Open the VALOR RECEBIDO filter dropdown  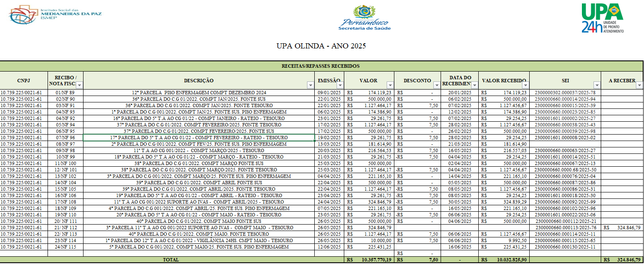(525, 85)
